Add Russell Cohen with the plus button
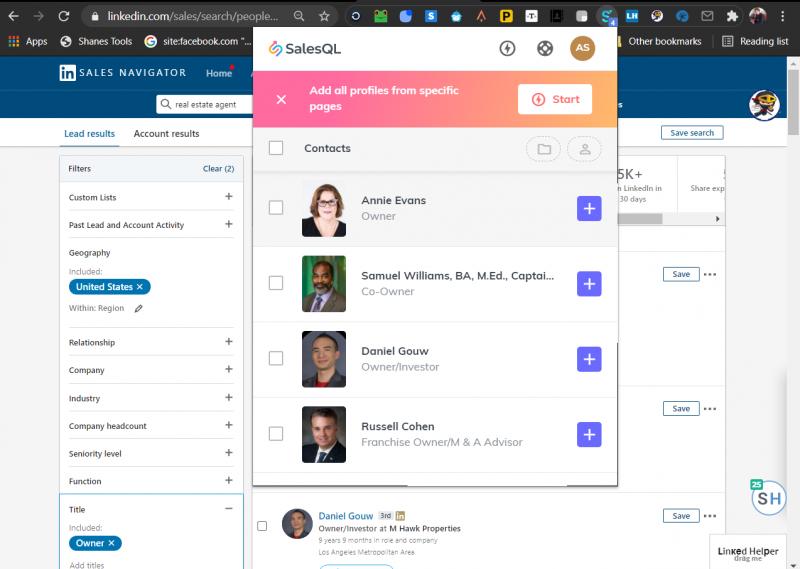800x569 pixels. (589, 434)
